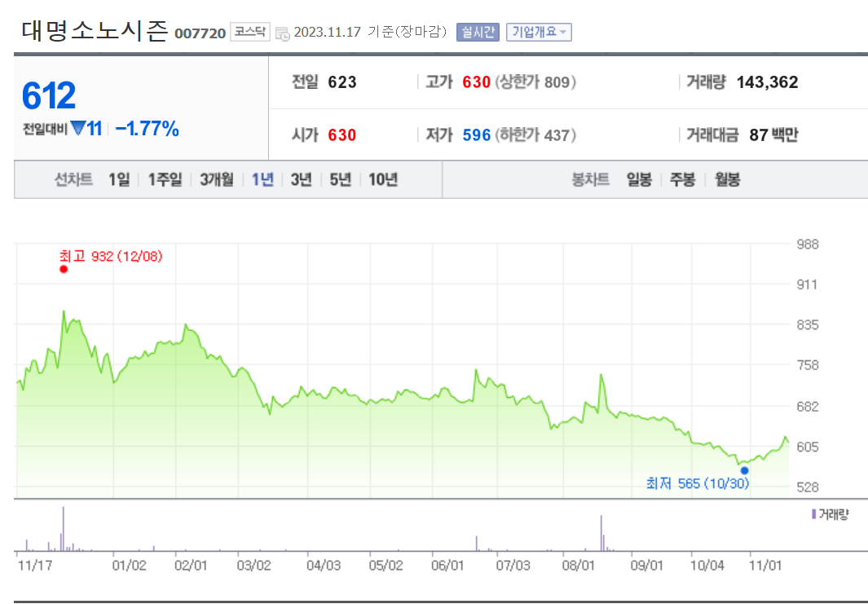The image size is (868, 604).
Task: Open the 기업개요 dropdown
Action: pyautogui.click(x=539, y=32)
